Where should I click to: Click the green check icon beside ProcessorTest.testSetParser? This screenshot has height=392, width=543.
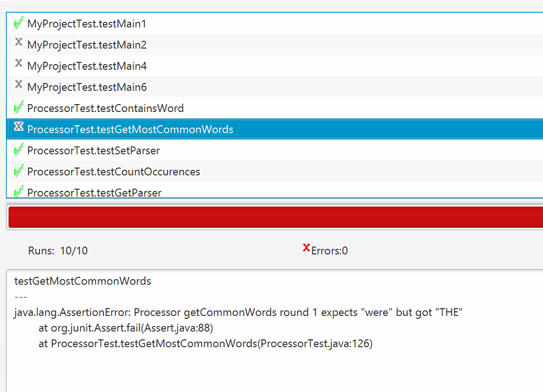(x=18, y=150)
